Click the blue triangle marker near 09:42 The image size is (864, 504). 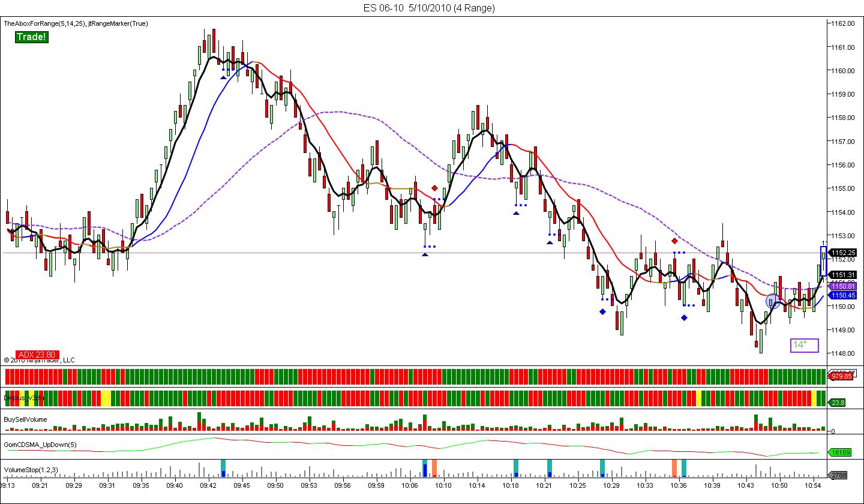pyautogui.click(x=223, y=77)
